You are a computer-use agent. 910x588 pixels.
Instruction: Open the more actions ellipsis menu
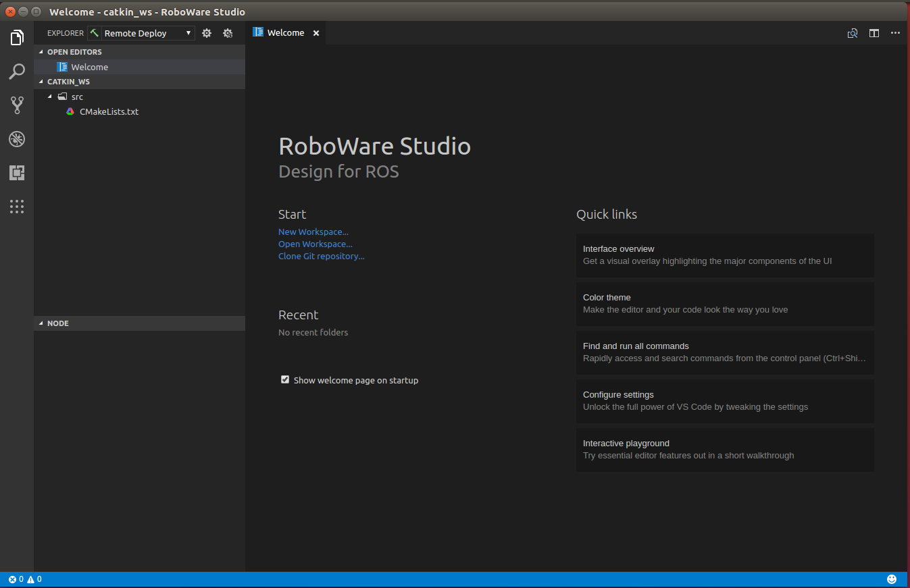[x=895, y=33]
